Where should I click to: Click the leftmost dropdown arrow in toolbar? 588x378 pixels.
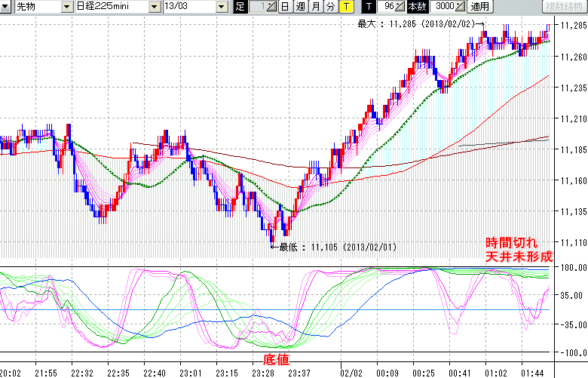click(7, 7)
